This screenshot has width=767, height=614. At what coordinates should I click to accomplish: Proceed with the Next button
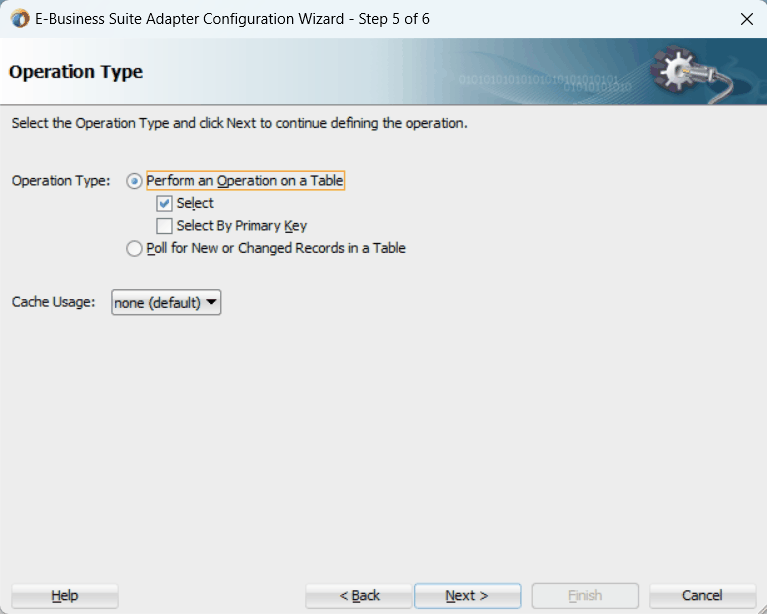467,595
